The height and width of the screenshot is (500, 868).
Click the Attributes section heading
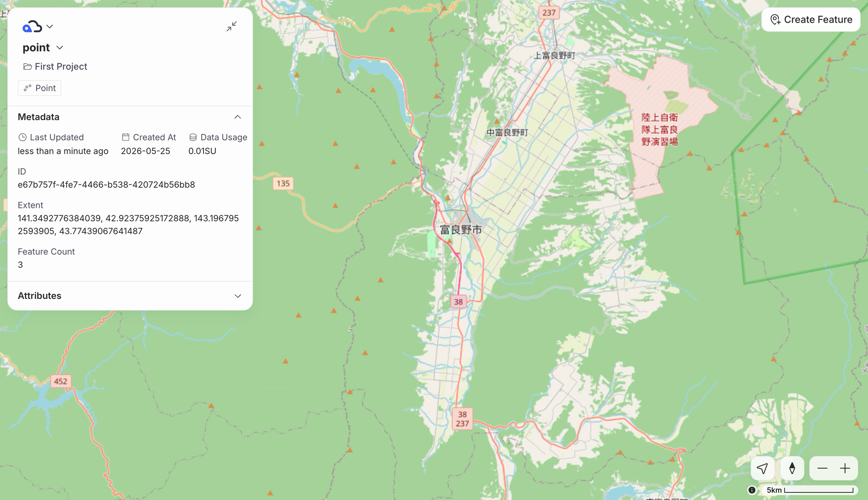click(40, 296)
